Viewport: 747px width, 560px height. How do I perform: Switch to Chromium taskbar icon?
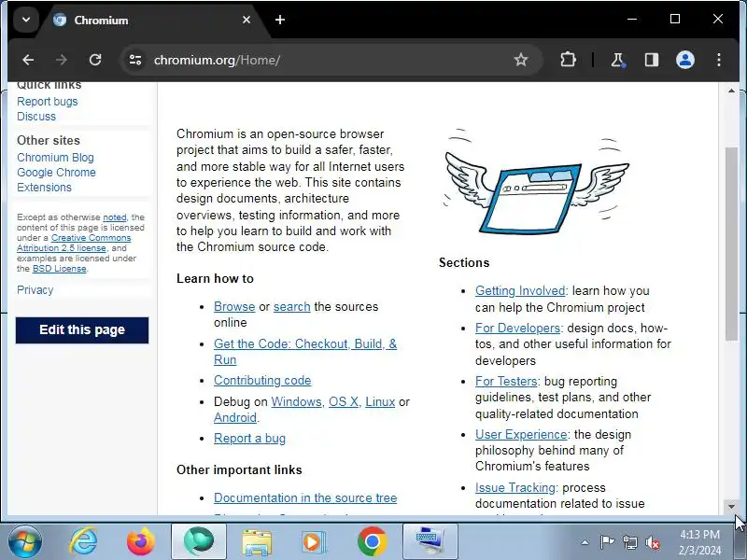pos(199,541)
